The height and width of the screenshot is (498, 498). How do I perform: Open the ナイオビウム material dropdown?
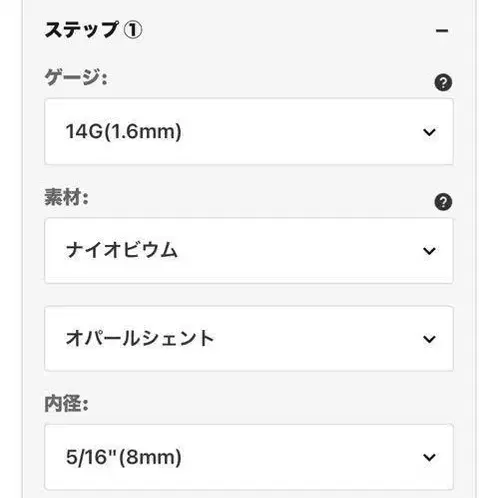click(249, 251)
